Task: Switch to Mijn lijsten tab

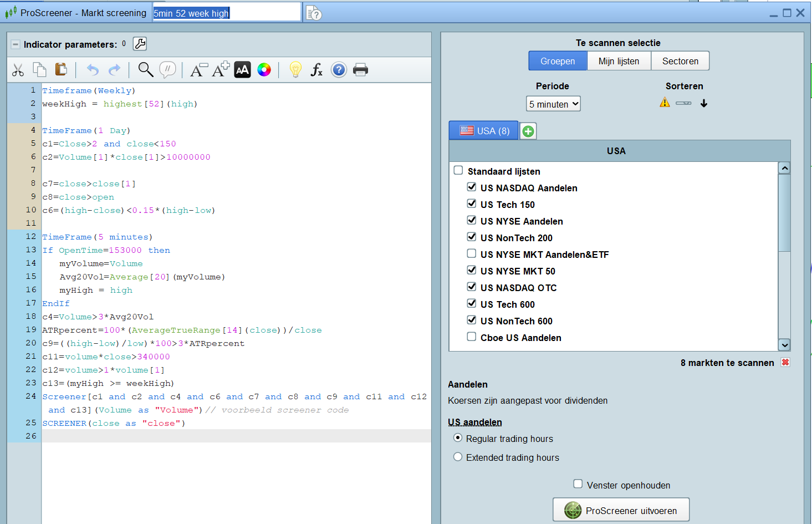Action: point(619,61)
